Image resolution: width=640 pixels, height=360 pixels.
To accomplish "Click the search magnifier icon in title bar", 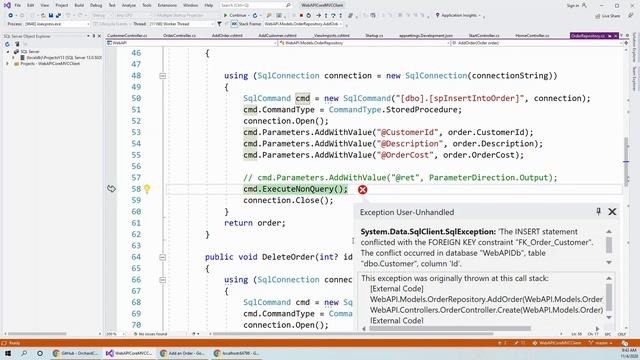I will tap(288, 5).
